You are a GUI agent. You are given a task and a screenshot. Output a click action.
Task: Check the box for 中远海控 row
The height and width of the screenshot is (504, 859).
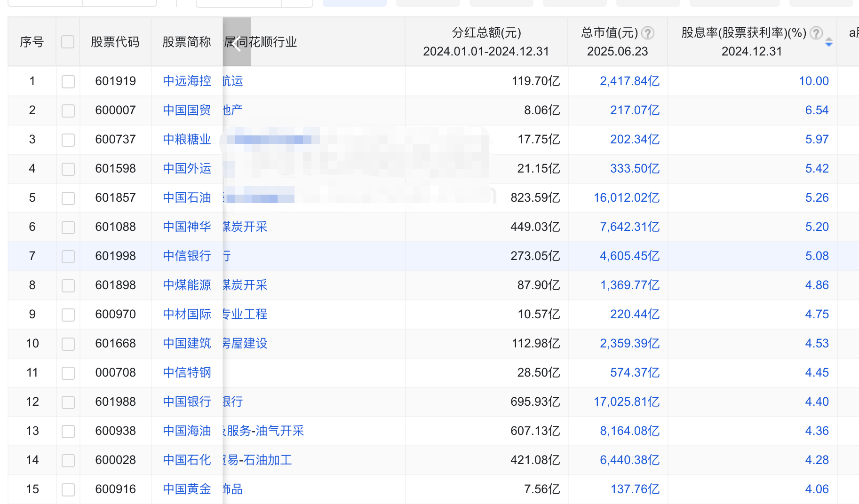(x=68, y=82)
